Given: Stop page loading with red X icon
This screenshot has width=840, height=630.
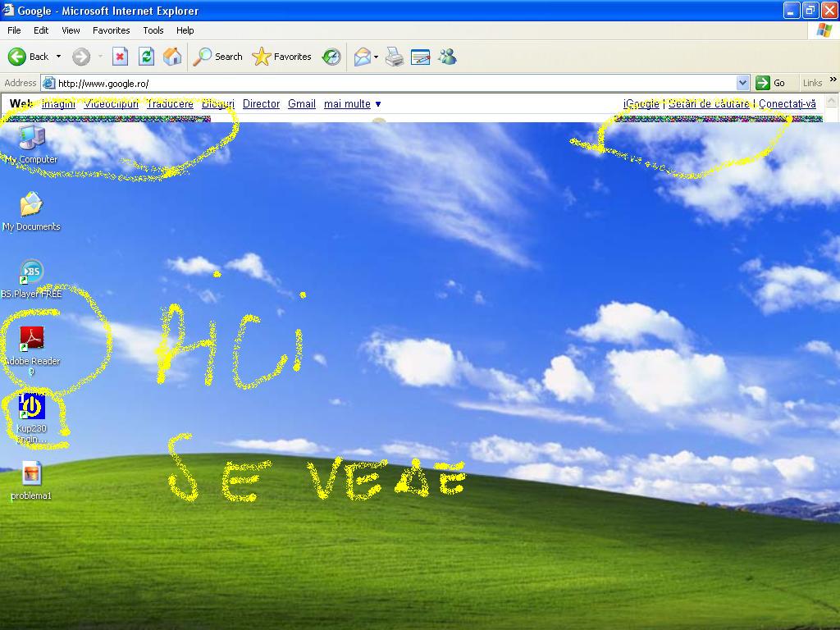Looking at the screenshot, I should point(120,57).
